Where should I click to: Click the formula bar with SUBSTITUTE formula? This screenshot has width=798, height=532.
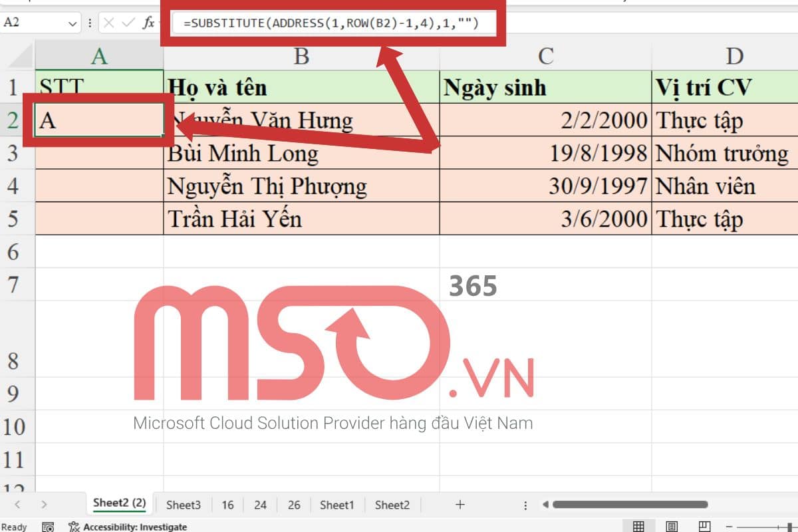pyautogui.click(x=485, y=23)
